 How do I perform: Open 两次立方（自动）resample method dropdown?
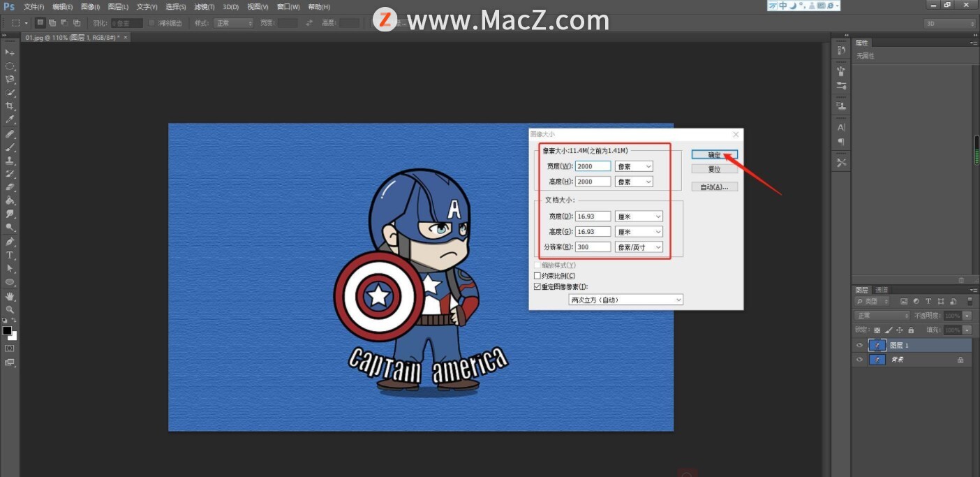(626, 300)
